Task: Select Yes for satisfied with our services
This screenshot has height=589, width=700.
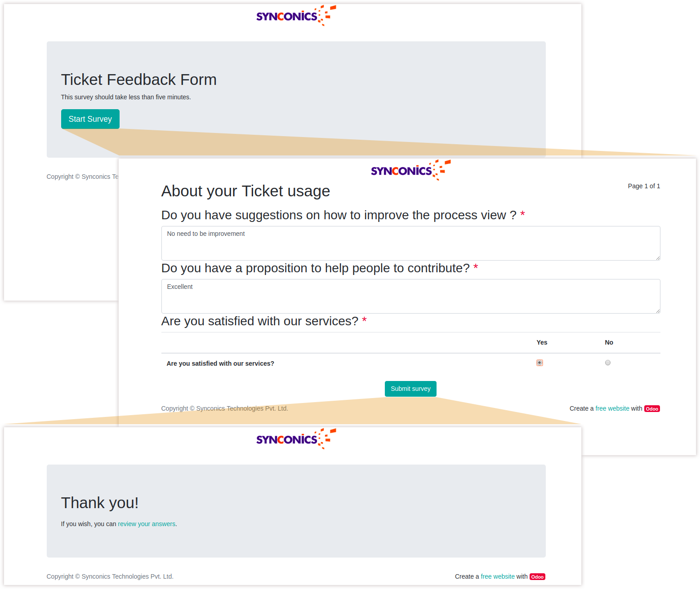Action: pos(539,363)
